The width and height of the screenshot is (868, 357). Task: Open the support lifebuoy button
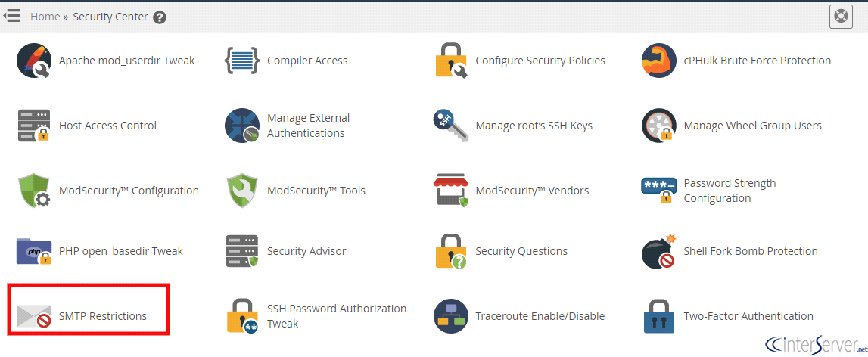pos(841,17)
